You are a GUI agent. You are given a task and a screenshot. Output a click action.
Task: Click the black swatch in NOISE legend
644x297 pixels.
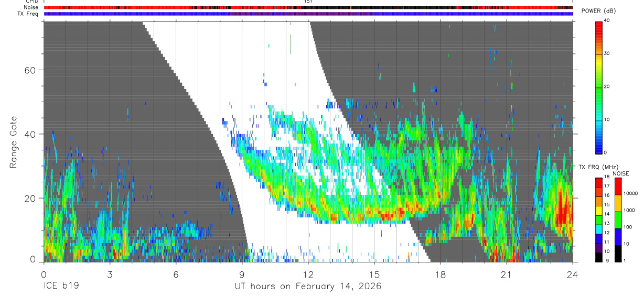point(618,253)
